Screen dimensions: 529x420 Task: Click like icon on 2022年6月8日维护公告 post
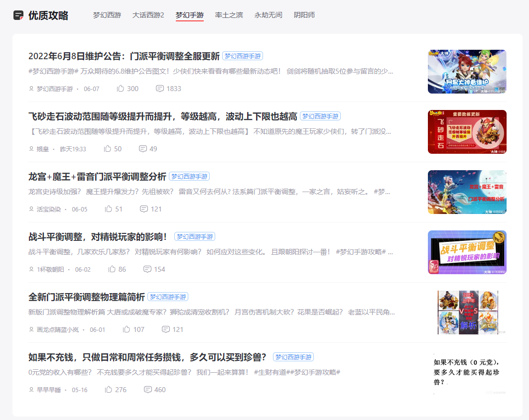tap(120, 89)
